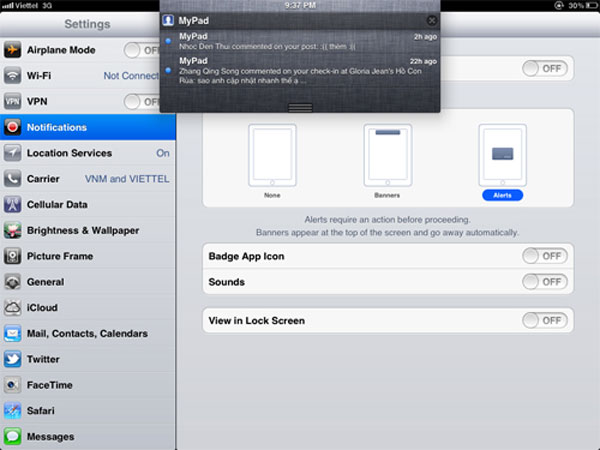600x450 pixels.
Task: Tap the Cellular Data antenna icon
Action: click(x=12, y=204)
